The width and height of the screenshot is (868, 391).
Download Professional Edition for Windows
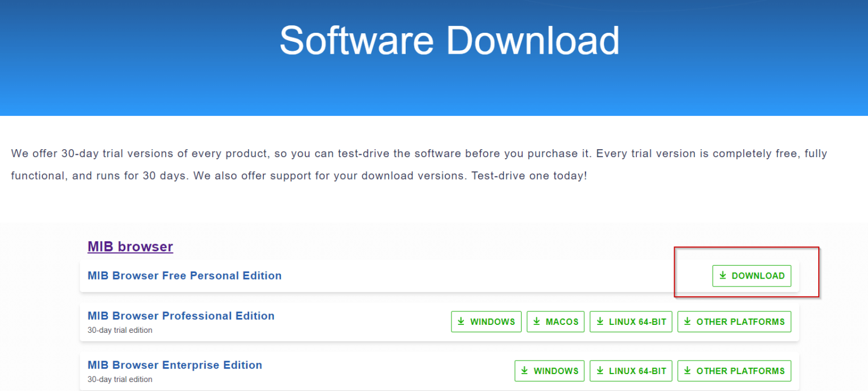click(486, 322)
